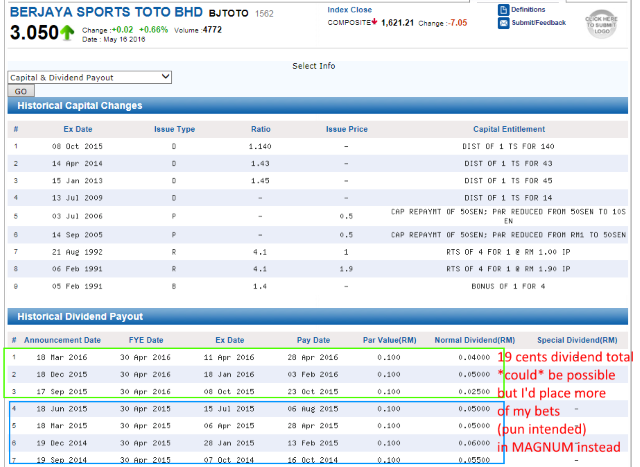Click the index change value -7.05
The height and width of the screenshot is (467, 640).
point(457,23)
